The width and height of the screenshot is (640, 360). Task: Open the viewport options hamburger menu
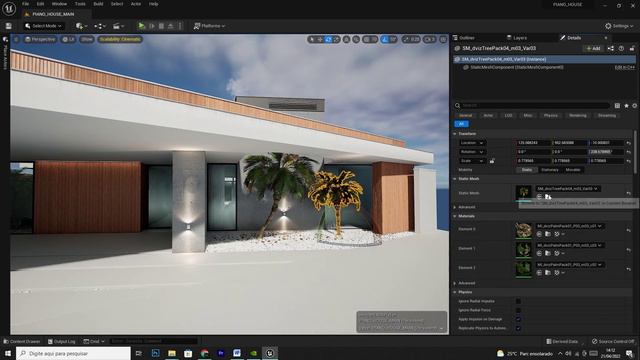click(16, 39)
